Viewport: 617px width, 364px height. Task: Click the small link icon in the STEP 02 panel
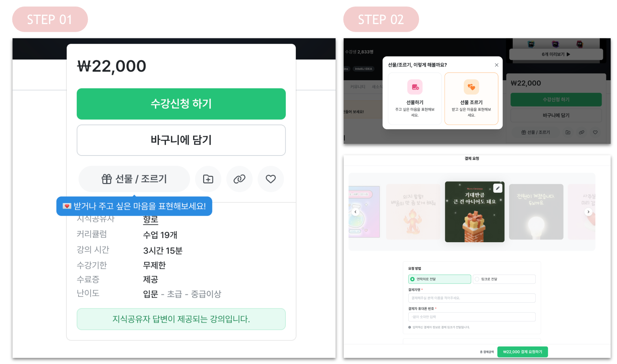582,132
